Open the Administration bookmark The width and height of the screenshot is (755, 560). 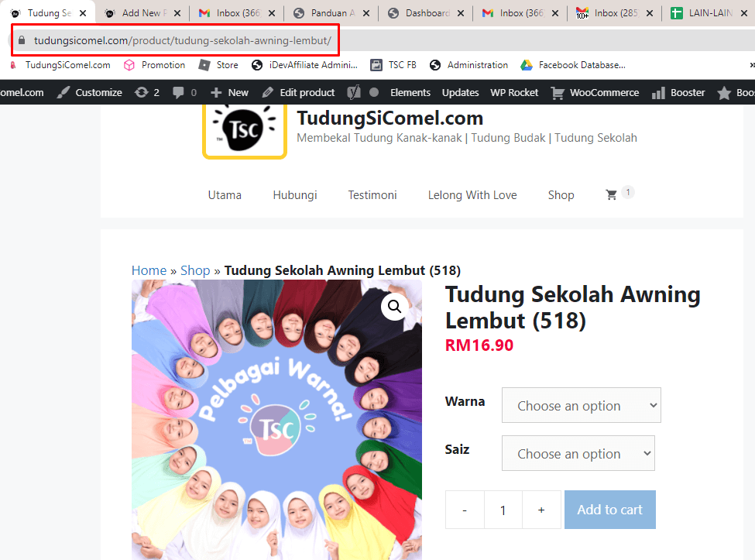[x=468, y=65]
